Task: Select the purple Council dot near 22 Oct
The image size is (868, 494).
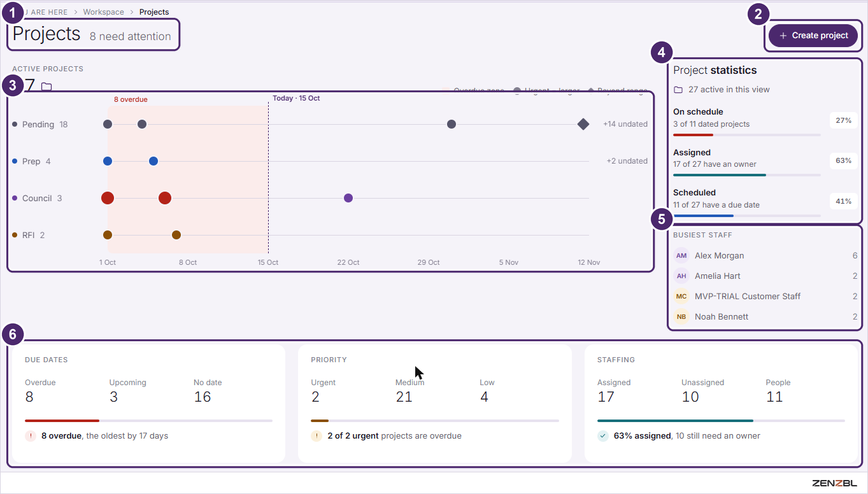Action: (348, 198)
